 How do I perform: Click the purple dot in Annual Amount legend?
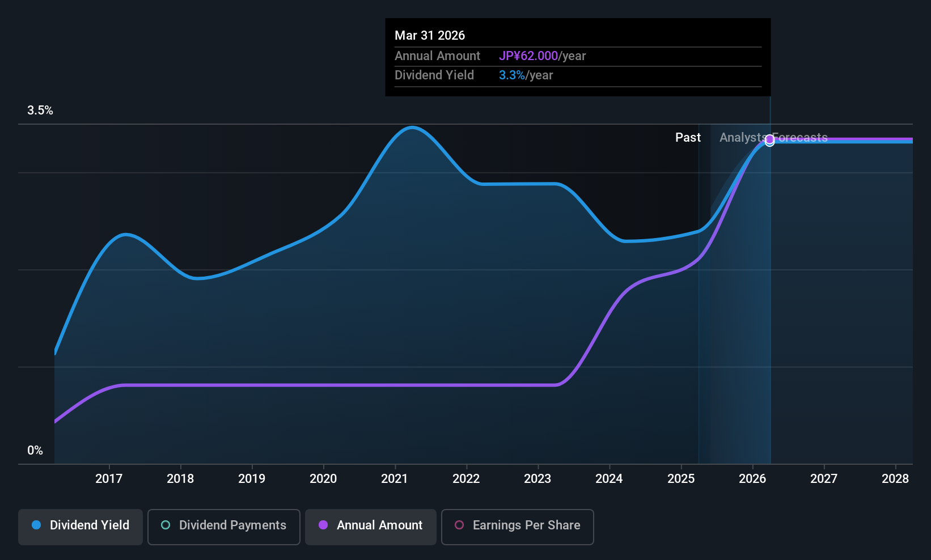[x=323, y=525]
